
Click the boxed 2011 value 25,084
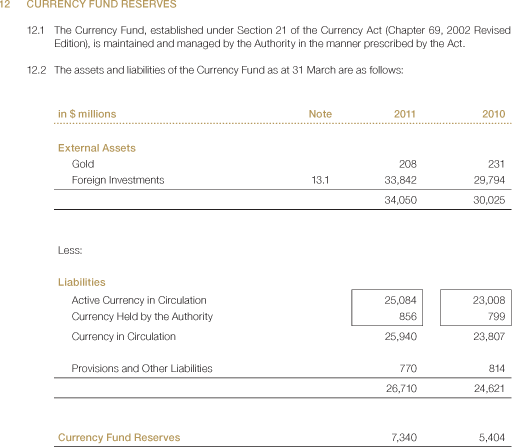tap(400, 300)
